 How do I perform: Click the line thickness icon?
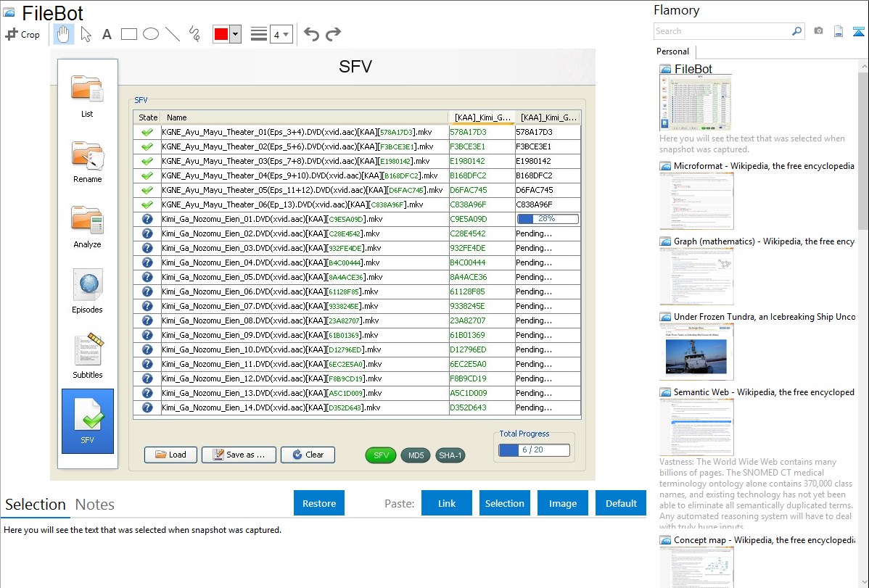[259, 34]
